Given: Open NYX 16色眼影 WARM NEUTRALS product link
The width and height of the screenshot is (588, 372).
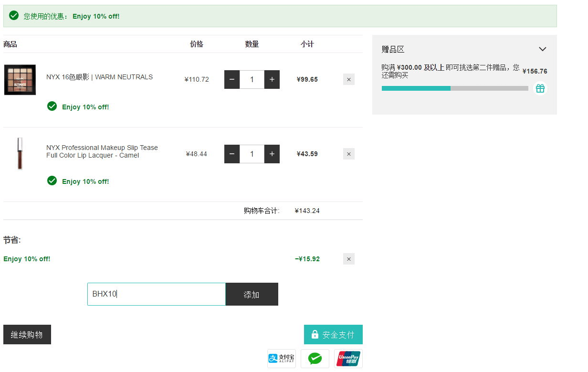Looking at the screenshot, I should (x=99, y=77).
